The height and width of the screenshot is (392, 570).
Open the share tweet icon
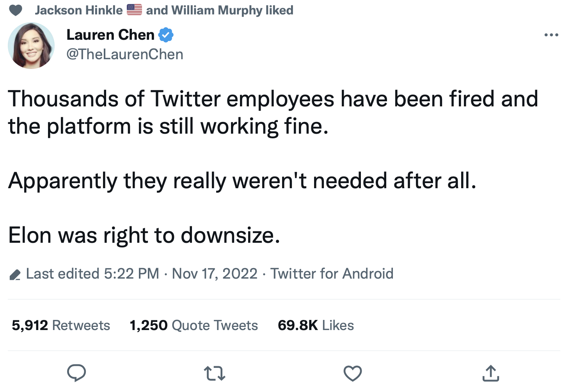click(490, 373)
